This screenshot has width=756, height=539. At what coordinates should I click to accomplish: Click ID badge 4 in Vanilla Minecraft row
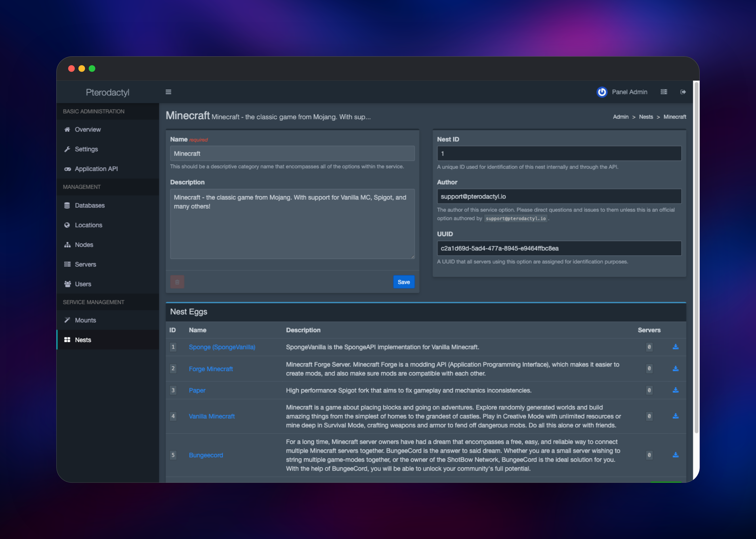coord(173,416)
